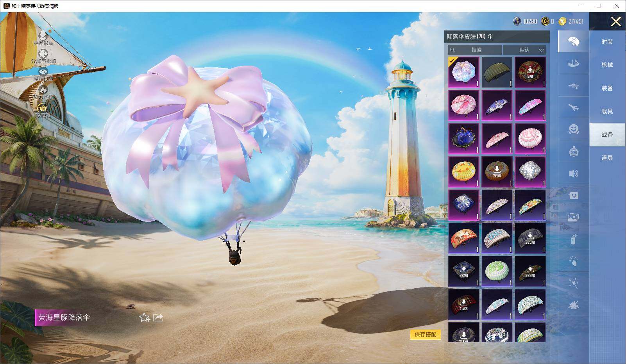The image size is (626, 364).
Task: Close the inventory with the X button
Action: coord(616,21)
